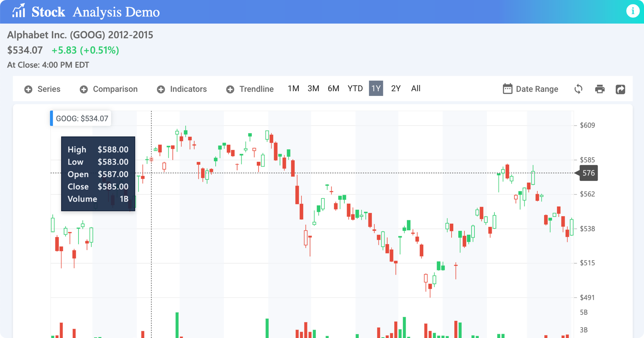The height and width of the screenshot is (338, 644).
Task: Select the 3M time range
Action: click(x=313, y=88)
